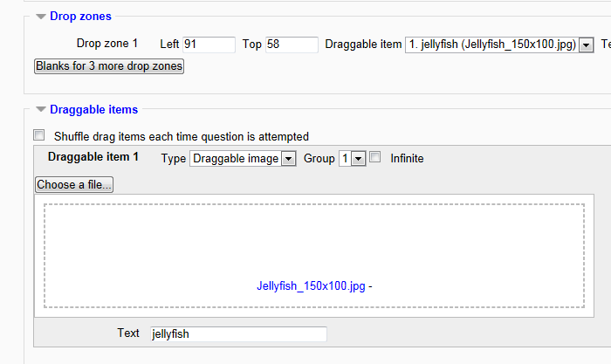Open the Jellyfish_150x100.jpg file link
Image resolution: width=611 pixels, height=364 pixels.
tap(311, 286)
